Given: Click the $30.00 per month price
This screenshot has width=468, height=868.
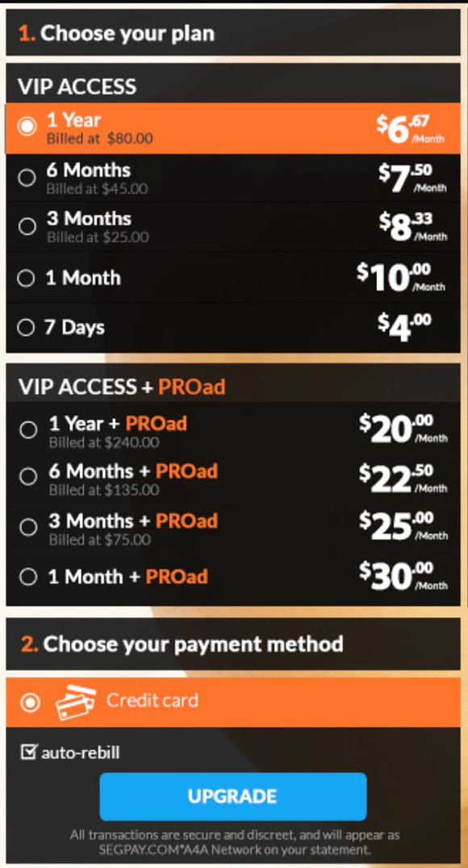Looking at the screenshot, I should [x=403, y=577].
